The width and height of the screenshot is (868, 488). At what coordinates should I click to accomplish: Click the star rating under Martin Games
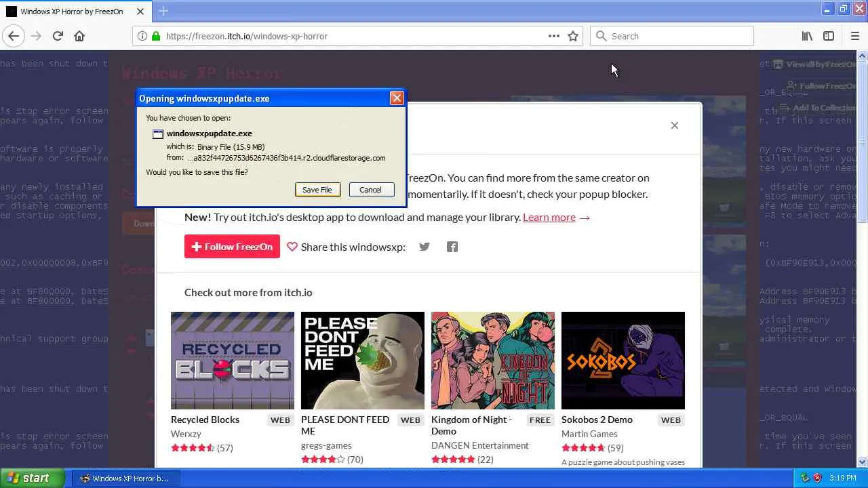tap(583, 448)
